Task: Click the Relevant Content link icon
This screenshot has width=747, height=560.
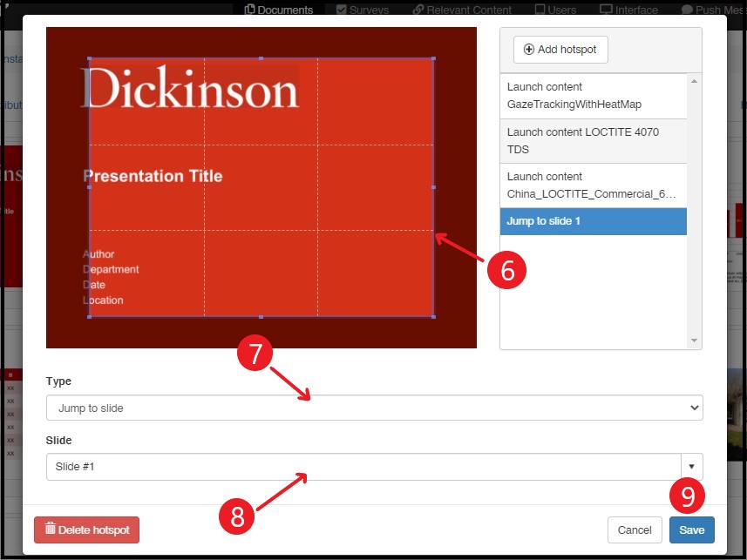Action: click(418, 10)
